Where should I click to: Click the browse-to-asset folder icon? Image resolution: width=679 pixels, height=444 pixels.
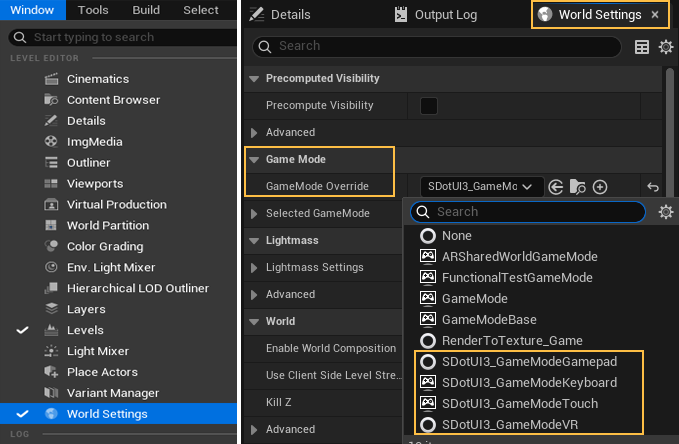coord(578,187)
